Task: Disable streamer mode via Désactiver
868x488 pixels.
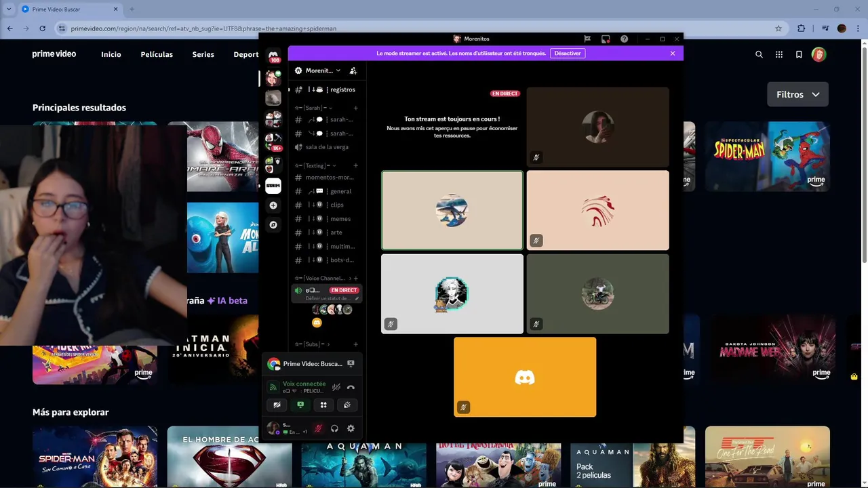Action: pyautogui.click(x=568, y=54)
